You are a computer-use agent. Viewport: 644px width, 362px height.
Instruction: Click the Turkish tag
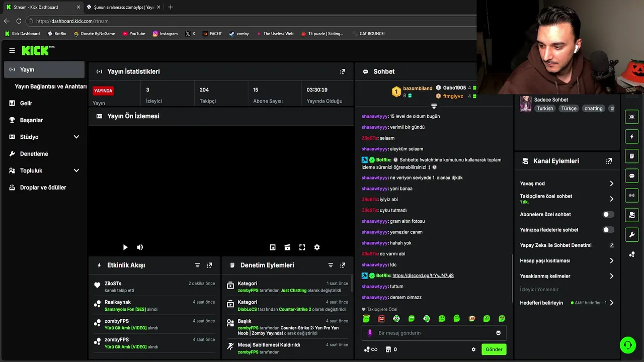pyautogui.click(x=545, y=109)
